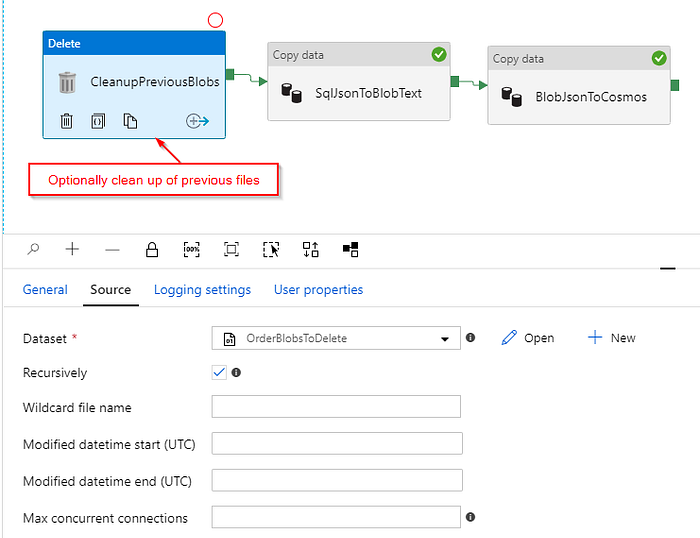Select the BlobJsonToCosmos copy activity
Viewport: 700px width, 538px height.
click(x=579, y=85)
